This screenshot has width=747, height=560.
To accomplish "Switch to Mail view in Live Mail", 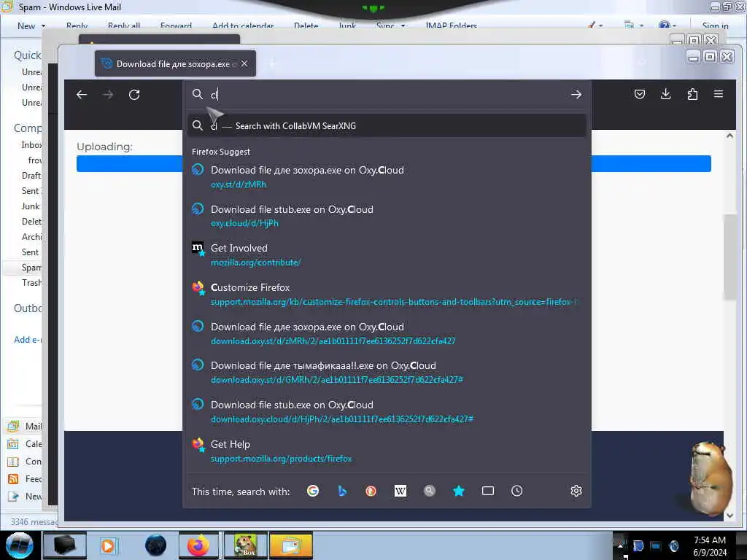I will click(x=25, y=426).
